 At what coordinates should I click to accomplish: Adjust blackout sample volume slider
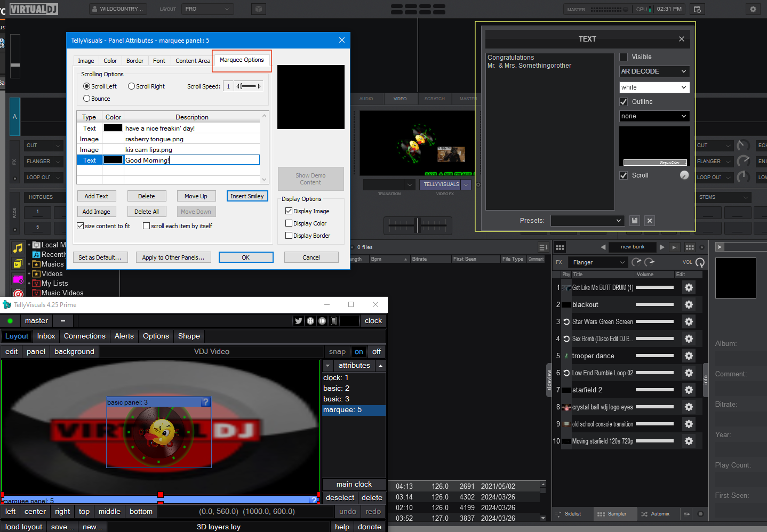pyautogui.click(x=655, y=305)
